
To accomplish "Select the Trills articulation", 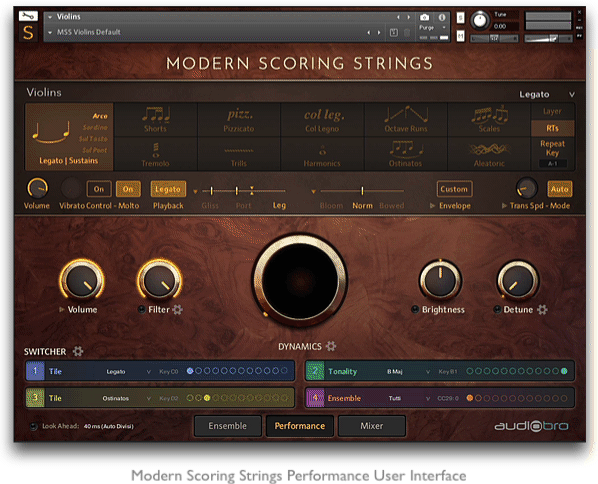I will coord(239,154).
